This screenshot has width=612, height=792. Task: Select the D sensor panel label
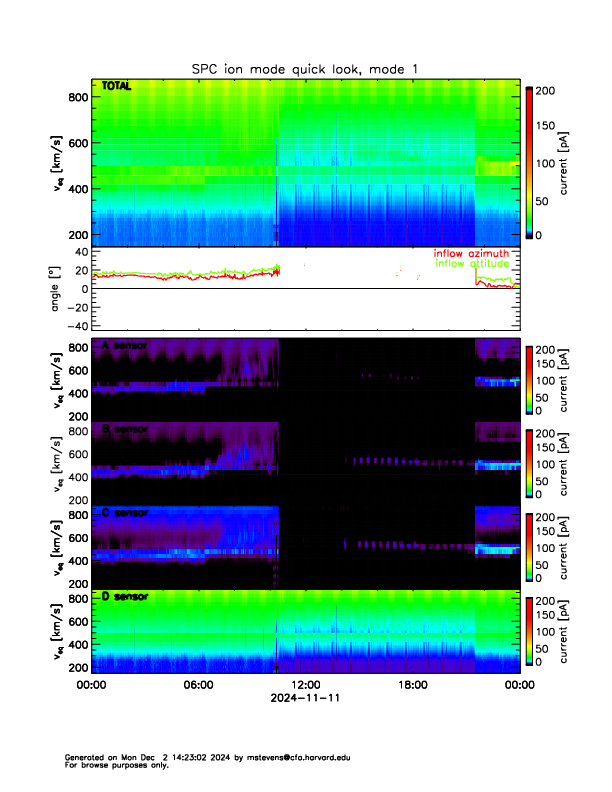[x=124, y=597]
